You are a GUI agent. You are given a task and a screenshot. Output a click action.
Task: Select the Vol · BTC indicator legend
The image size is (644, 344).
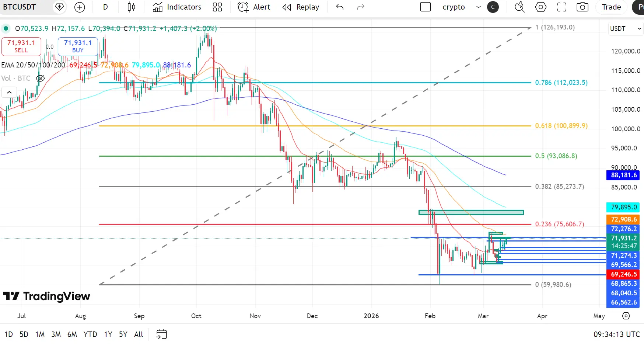[16, 78]
